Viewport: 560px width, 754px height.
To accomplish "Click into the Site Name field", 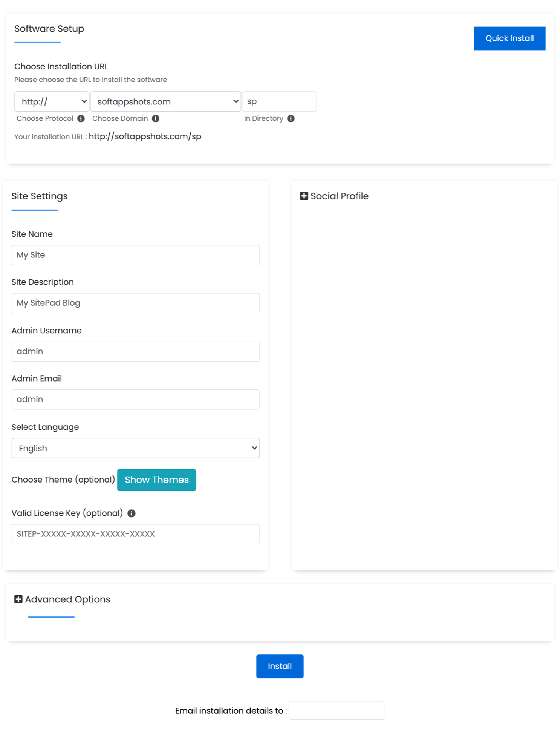I will [135, 255].
